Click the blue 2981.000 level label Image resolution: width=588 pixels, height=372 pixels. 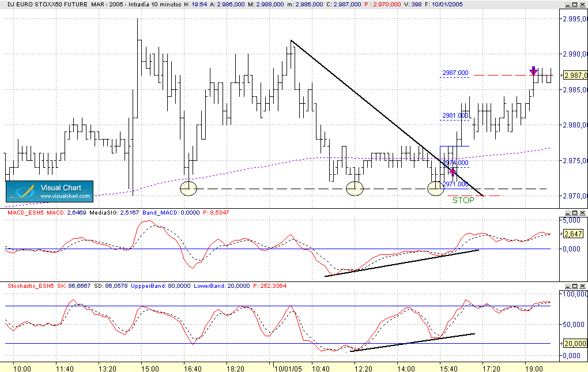click(455, 115)
